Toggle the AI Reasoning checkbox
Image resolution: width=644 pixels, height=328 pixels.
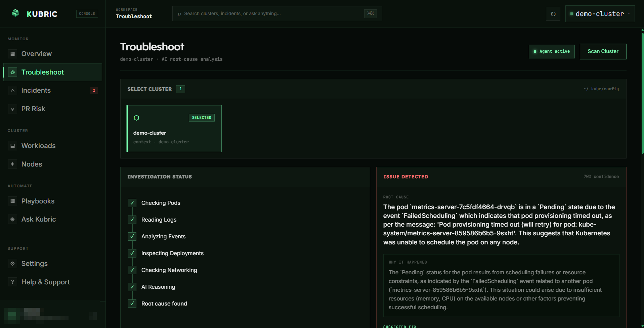tap(132, 287)
